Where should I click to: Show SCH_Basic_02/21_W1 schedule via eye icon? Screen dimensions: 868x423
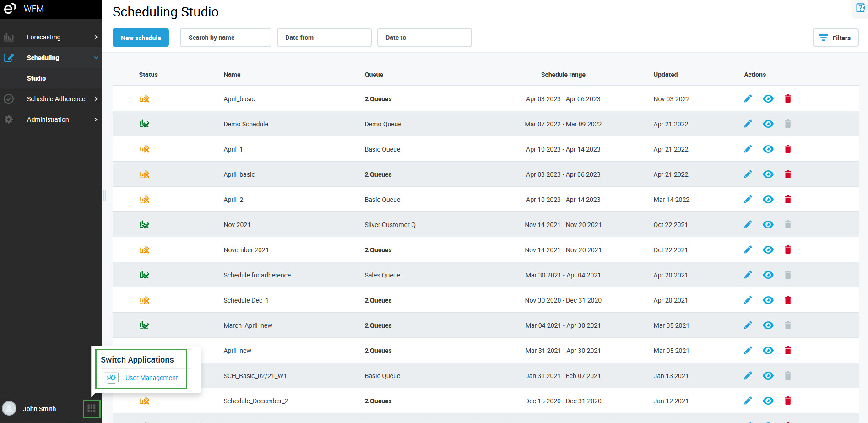pos(768,376)
